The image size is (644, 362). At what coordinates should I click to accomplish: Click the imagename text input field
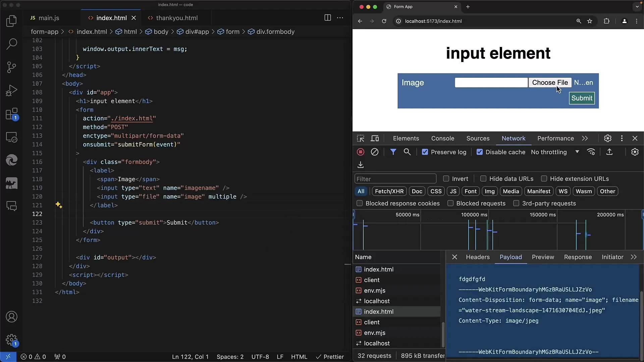point(491,83)
